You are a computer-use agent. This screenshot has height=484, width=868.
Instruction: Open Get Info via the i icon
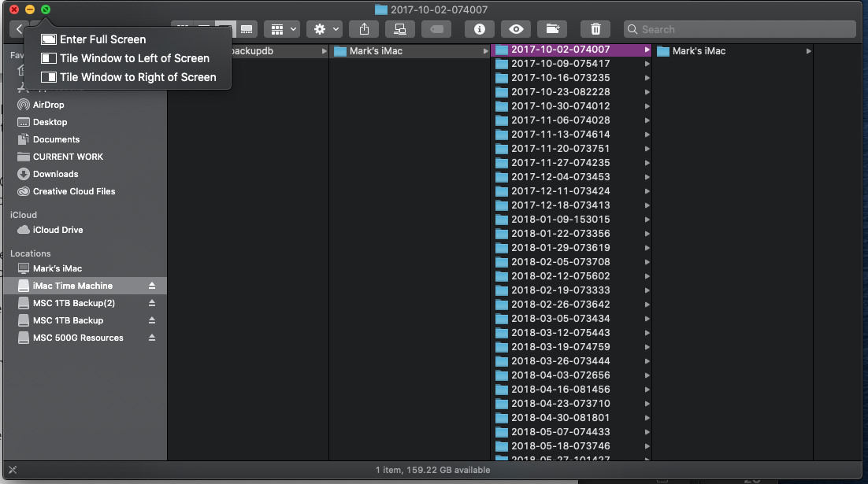pyautogui.click(x=480, y=29)
